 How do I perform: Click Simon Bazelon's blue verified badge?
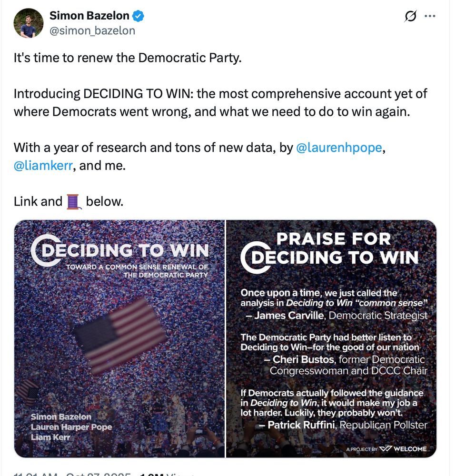point(138,15)
